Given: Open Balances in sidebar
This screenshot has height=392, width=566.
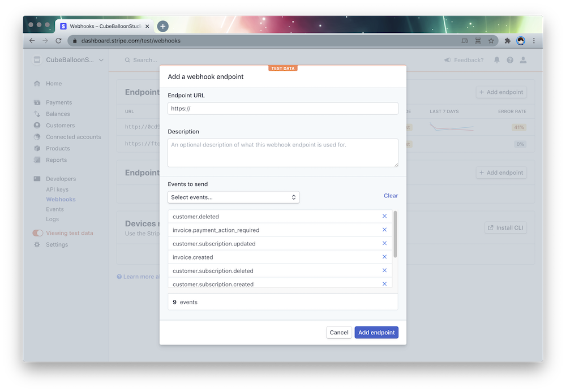Looking at the screenshot, I should point(58,114).
